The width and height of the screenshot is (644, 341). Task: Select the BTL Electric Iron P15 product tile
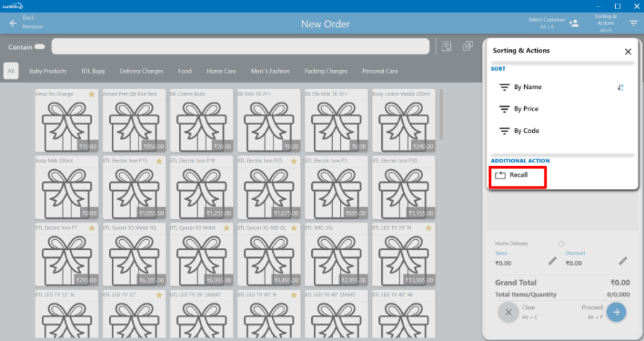[134, 187]
